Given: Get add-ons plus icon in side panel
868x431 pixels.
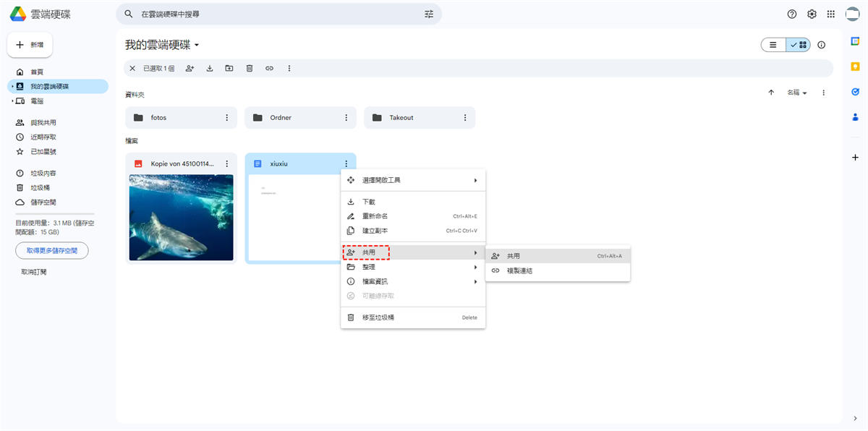Looking at the screenshot, I should pyautogui.click(x=856, y=157).
